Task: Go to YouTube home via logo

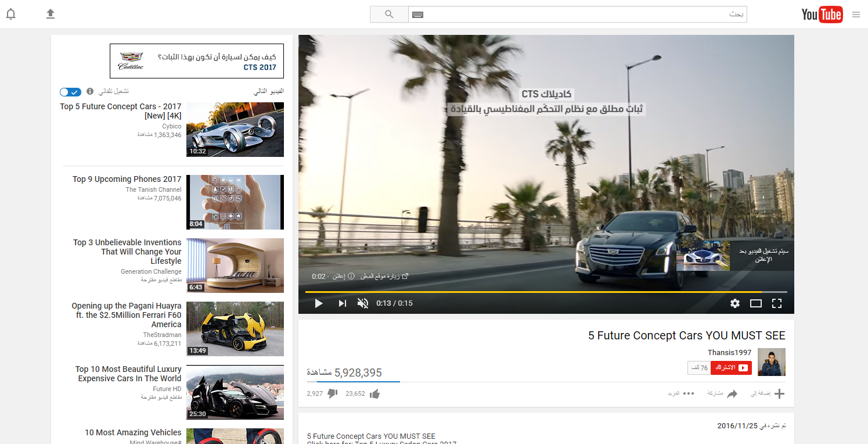Action: point(822,15)
